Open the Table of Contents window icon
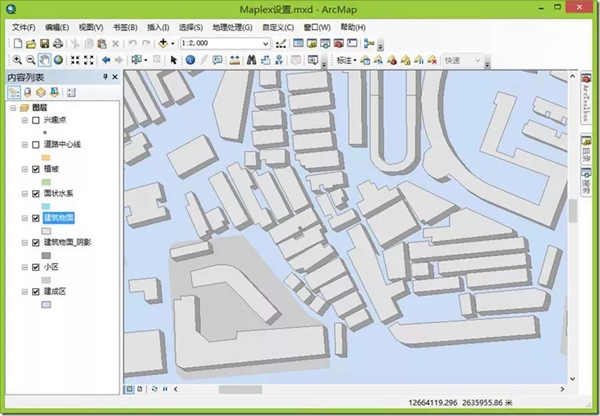This screenshot has width=600, height=416. tap(298, 43)
